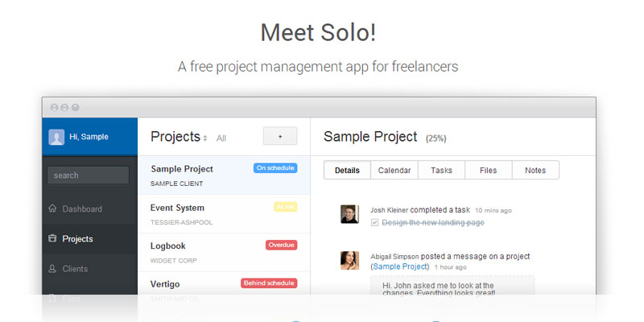Expand the Projects sort arrows
Screen dimensions: 644x322
click(205, 138)
